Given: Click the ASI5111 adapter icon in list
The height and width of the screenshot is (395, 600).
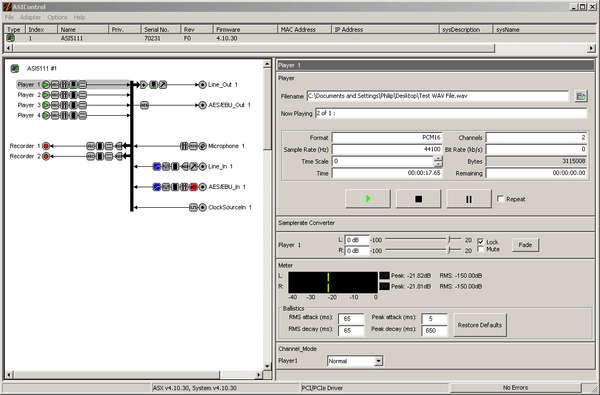Looking at the screenshot, I should click(11, 38).
